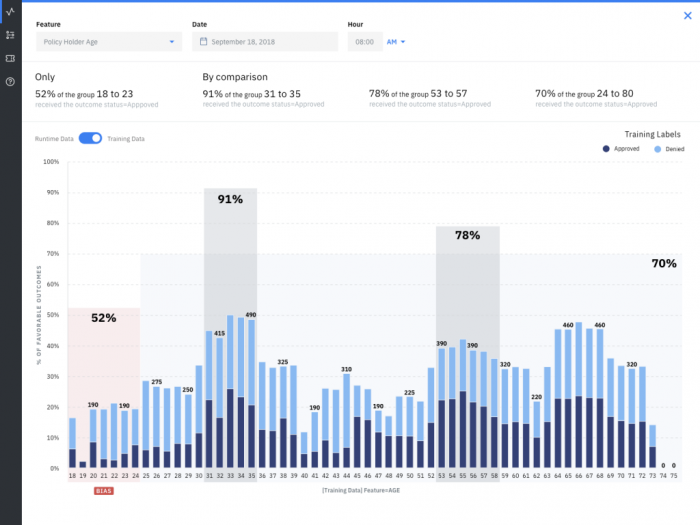Click the 08:00 hour input field

pos(364,42)
